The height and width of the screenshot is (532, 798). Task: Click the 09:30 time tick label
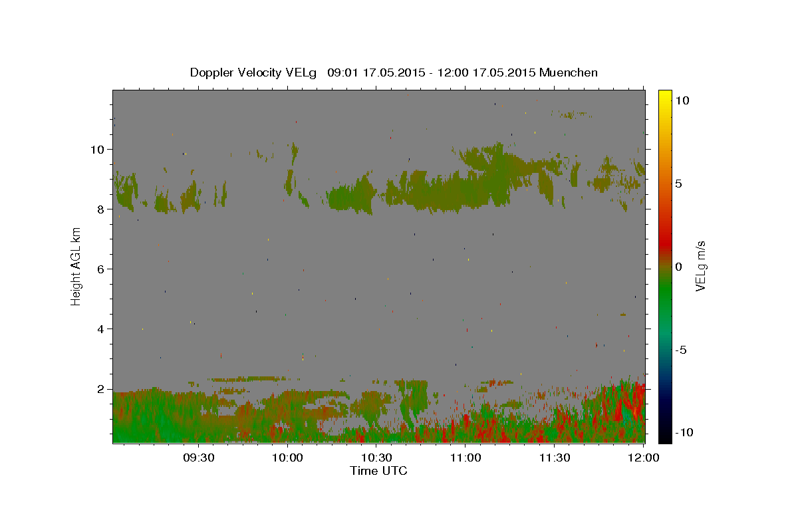pyautogui.click(x=198, y=458)
